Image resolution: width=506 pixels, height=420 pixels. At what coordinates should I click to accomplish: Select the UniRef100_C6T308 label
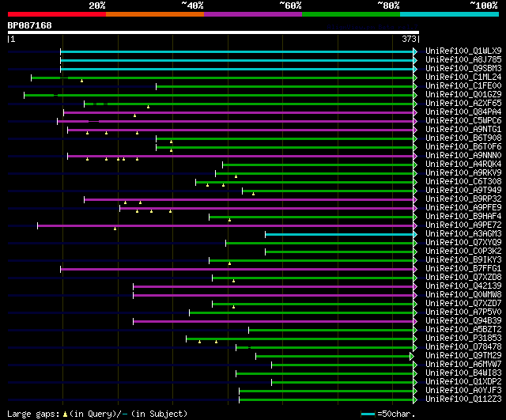pos(463,182)
